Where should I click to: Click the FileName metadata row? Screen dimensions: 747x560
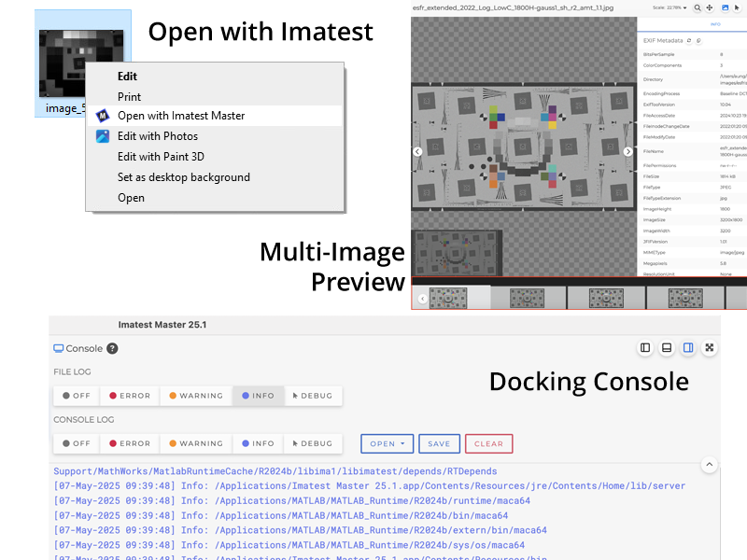[694, 151]
